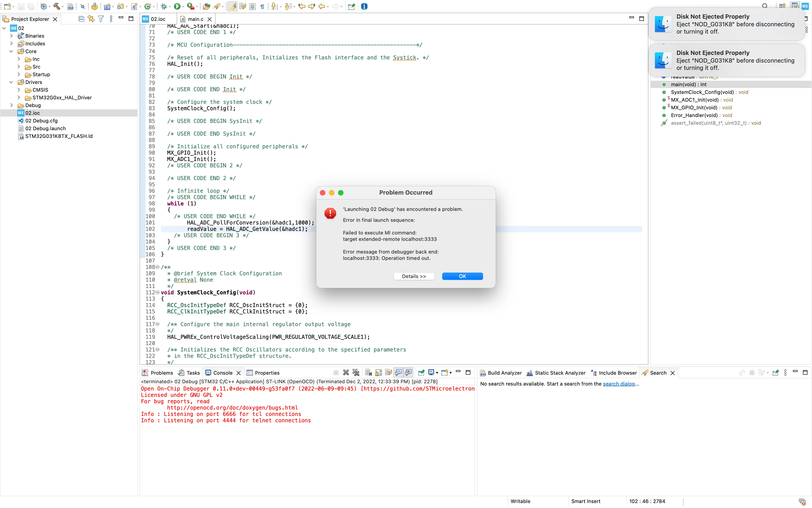Click the green Run button icon
The image size is (812, 508).
pos(177,6)
